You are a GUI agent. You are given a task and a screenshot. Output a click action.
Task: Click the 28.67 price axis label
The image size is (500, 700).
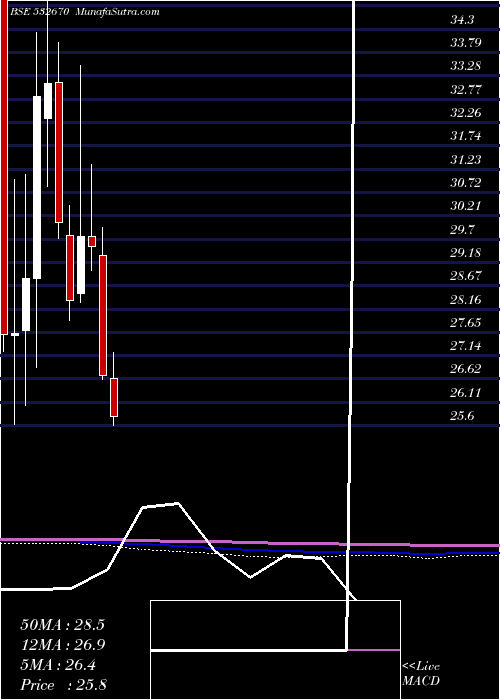(466, 276)
